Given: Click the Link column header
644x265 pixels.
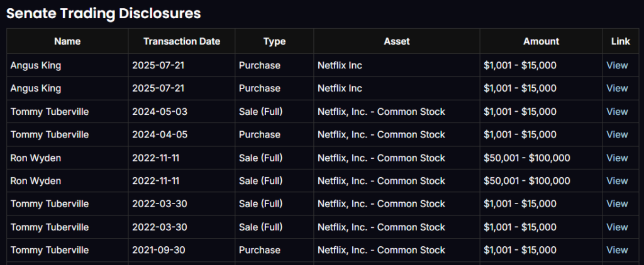Looking at the screenshot, I should tap(620, 41).
